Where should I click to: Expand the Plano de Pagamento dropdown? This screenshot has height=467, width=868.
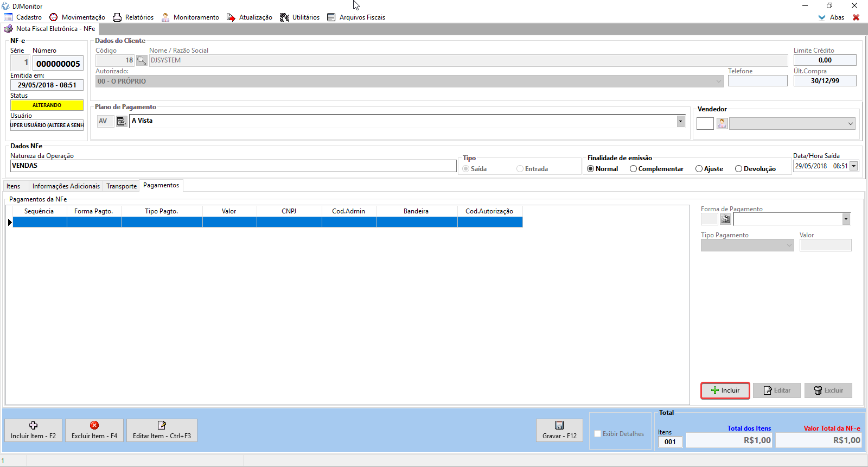point(680,121)
